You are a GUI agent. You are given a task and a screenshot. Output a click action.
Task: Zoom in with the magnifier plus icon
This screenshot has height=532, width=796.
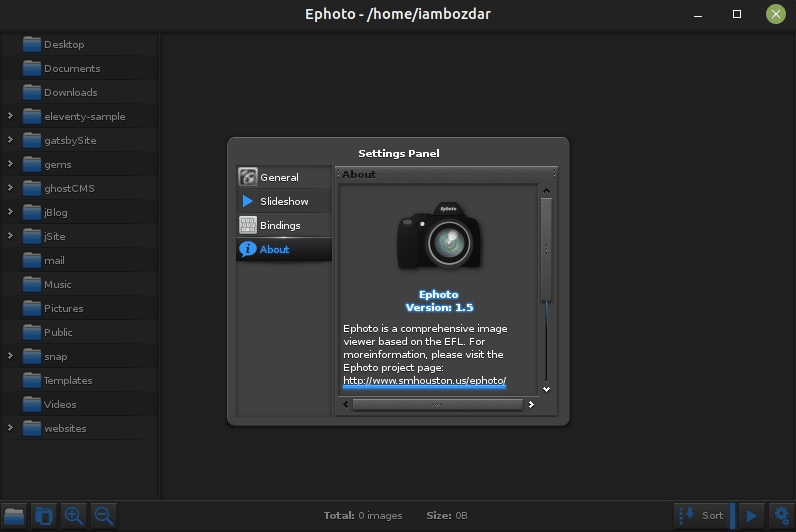(x=74, y=516)
